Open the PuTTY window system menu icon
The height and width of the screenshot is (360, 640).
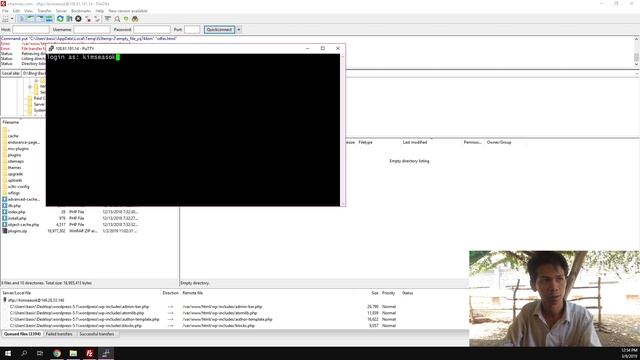pyautogui.click(x=51, y=48)
